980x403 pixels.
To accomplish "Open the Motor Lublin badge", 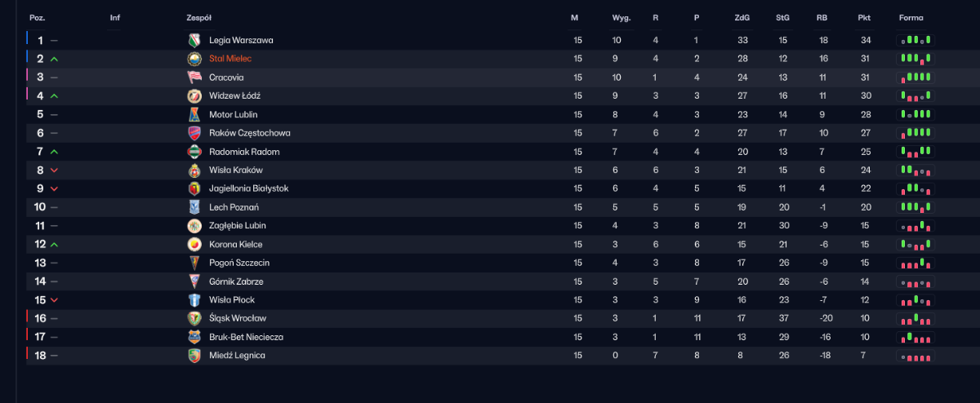I will [x=194, y=114].
